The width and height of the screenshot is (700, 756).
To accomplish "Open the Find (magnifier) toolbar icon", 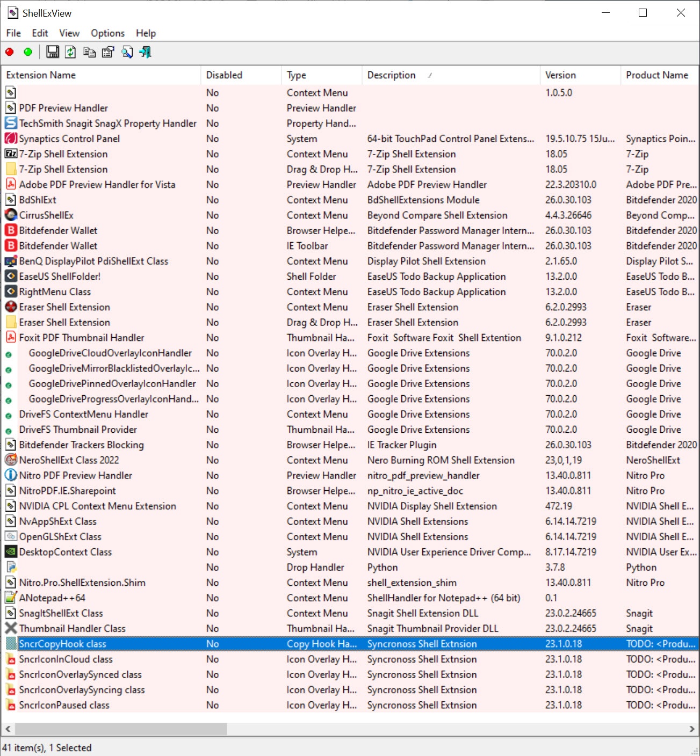I will coord(127,52).
